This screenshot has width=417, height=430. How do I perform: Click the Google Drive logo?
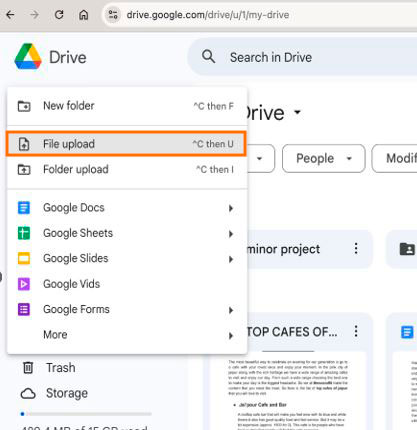point(28,56)
